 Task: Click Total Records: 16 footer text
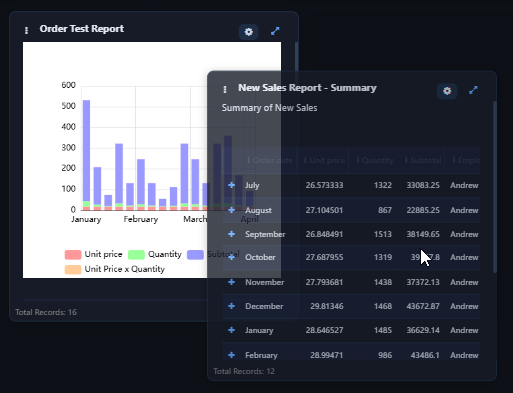46,312
